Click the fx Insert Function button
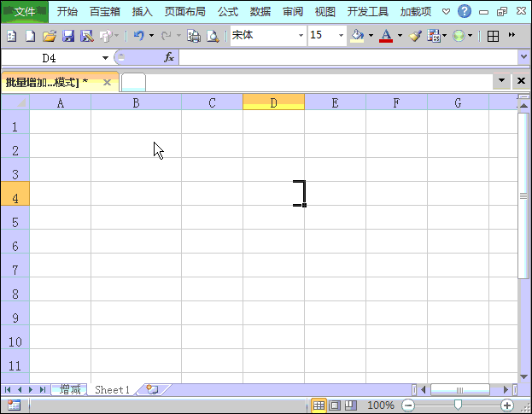This screenshot has height=414, width=532. [169, 57]
